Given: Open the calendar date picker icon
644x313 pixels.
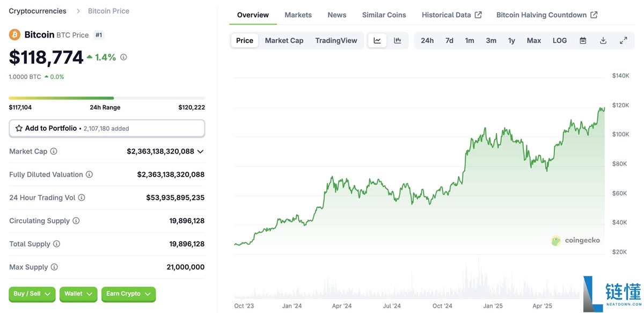Looking at the screenshot, I should (583, 41).
